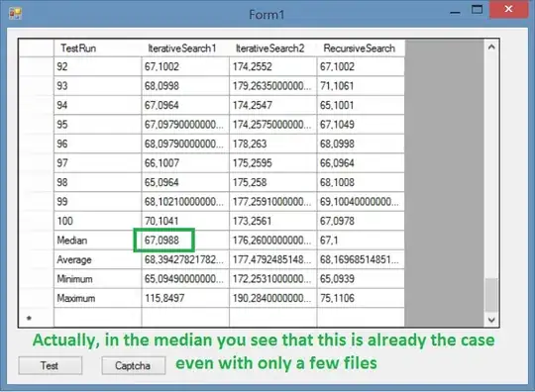Select the Average row label cell
Viewport: 535px width, 392px height.
pyautogui.click(x=97, y=259)
